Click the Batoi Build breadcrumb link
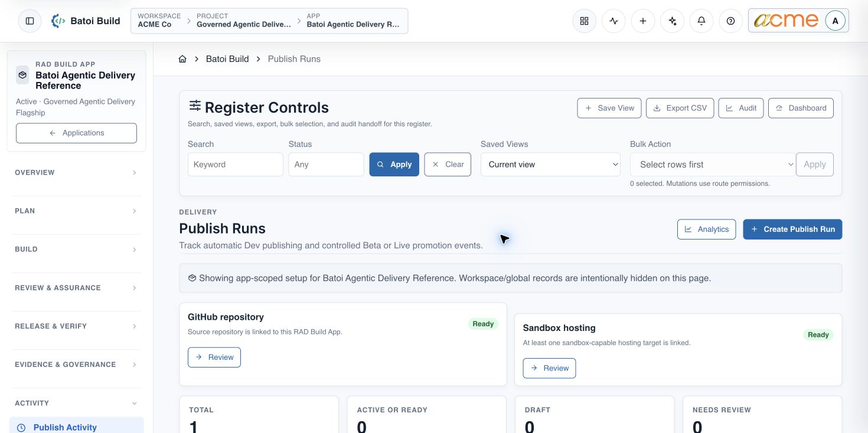Image resolution: width=868 pixels, height=433 pixels. 227,59
